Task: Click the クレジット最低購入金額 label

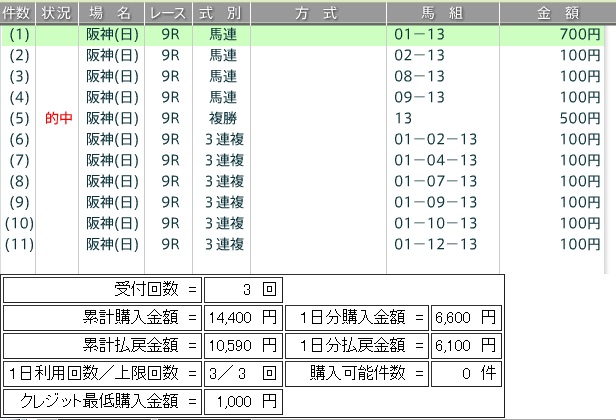Action: click(x=99, y=401)
